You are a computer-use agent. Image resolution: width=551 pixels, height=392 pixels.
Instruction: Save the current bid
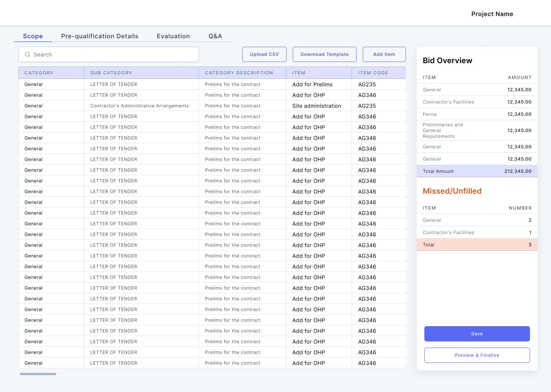tap(477, 333)
